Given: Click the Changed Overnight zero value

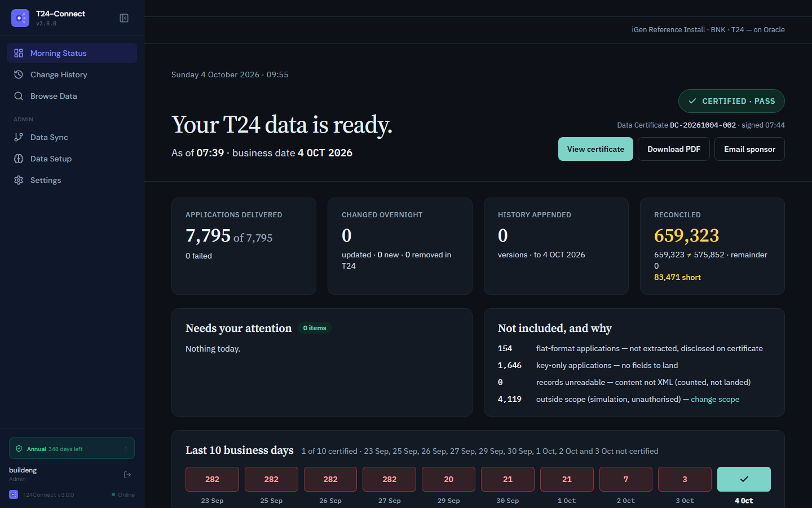Looking at the screenshot, I should coord(347,235).
